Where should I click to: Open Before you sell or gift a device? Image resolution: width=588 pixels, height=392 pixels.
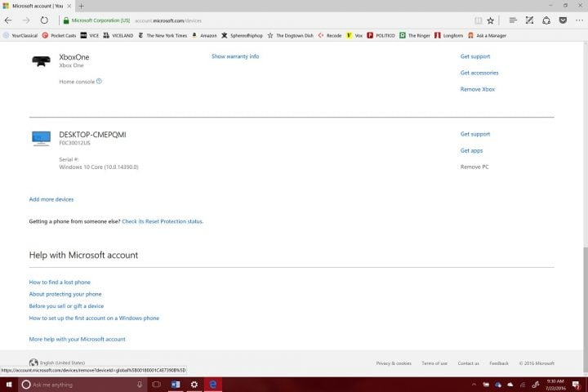[x=66, y=306]
